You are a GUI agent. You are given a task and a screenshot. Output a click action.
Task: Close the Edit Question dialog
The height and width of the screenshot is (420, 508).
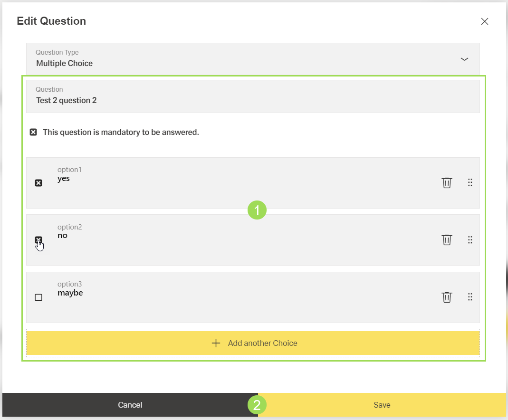(x=485, y=21)
